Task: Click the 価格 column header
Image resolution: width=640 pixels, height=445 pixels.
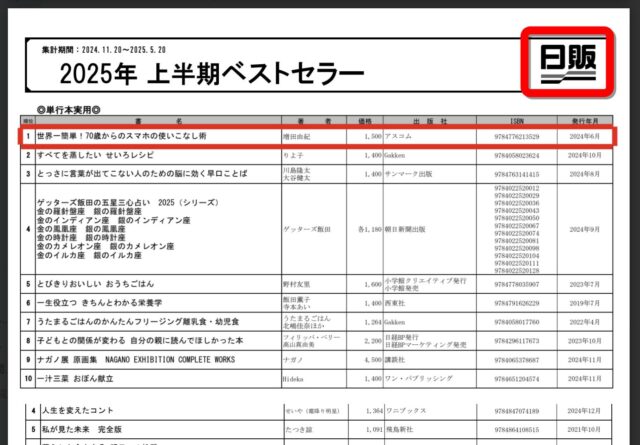Action: click(x=365, y=121)
